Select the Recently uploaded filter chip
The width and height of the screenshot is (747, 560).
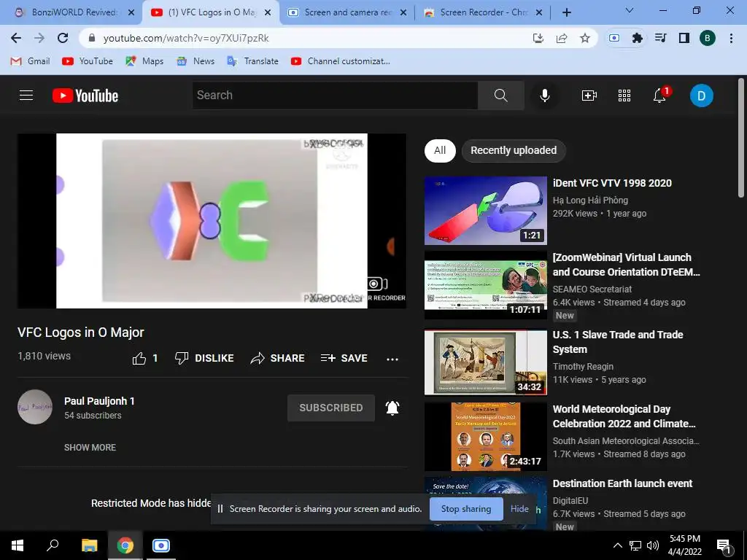point(514,150)
